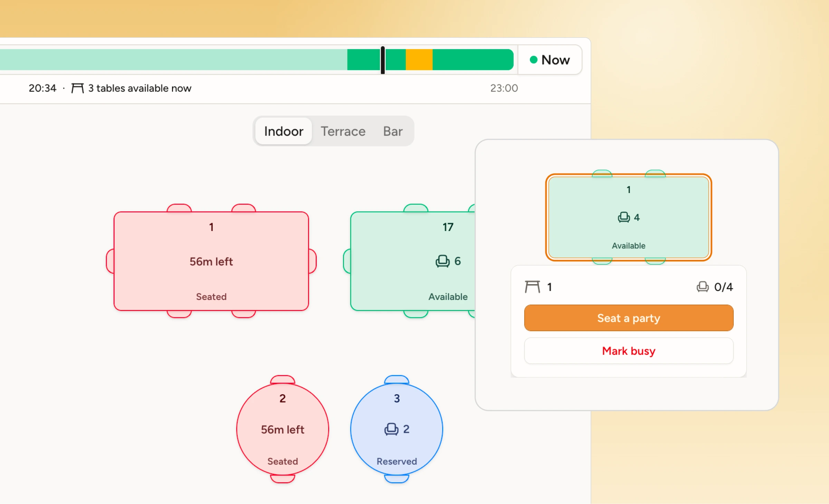This screenshot has width=829, height=504.
Task: Click the seat icon beside 0/4
Action: [703, 287]
